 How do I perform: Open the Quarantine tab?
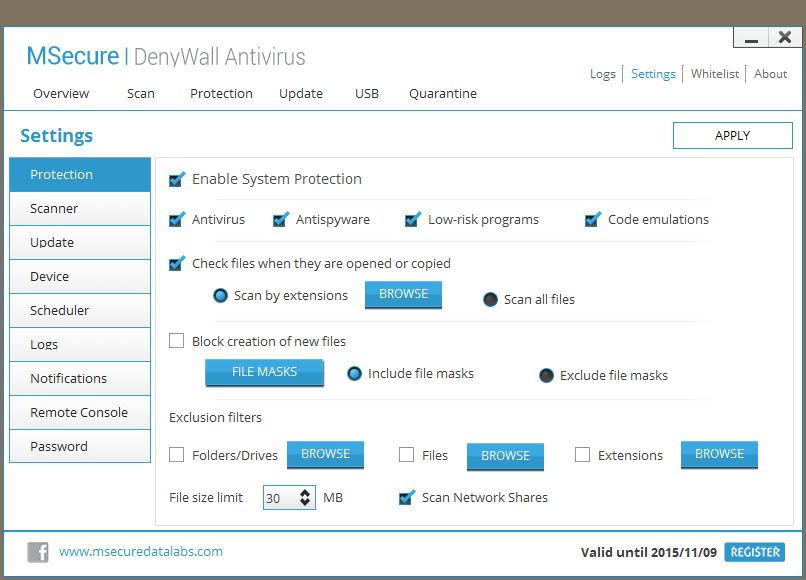click(x=443, y=94)
